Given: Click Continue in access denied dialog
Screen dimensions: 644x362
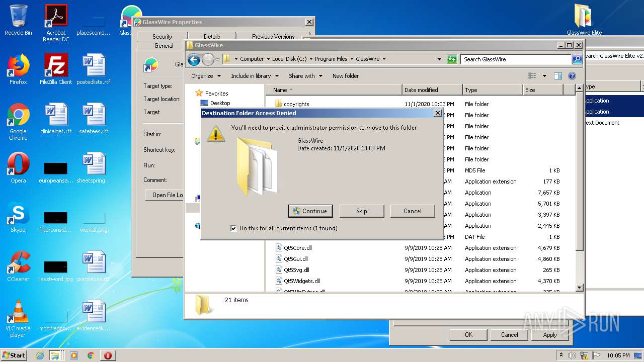Looking at the screenshot, I should [310, 211].
